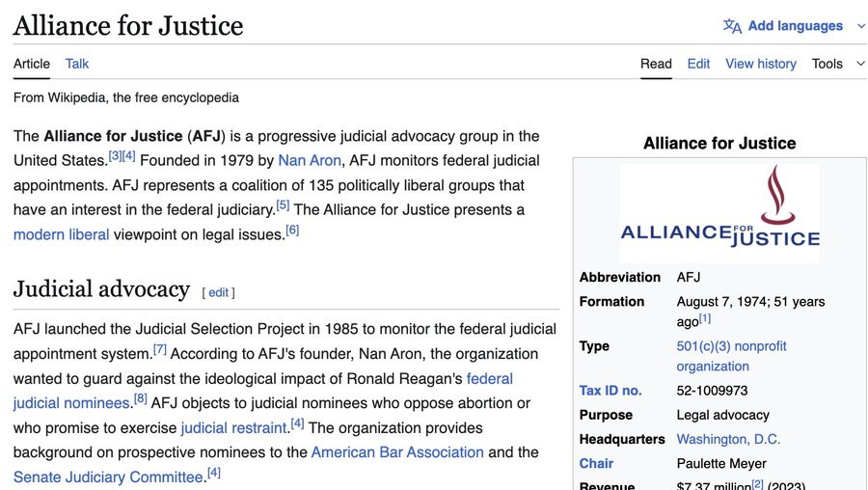Follow the Nan Aron link
The image size is (868, 490).
pos(310,160)
